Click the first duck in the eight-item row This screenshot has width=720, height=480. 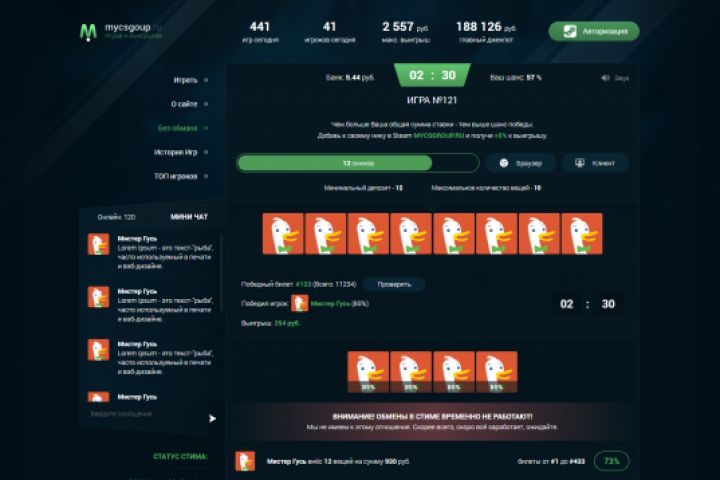pos(283,234)
